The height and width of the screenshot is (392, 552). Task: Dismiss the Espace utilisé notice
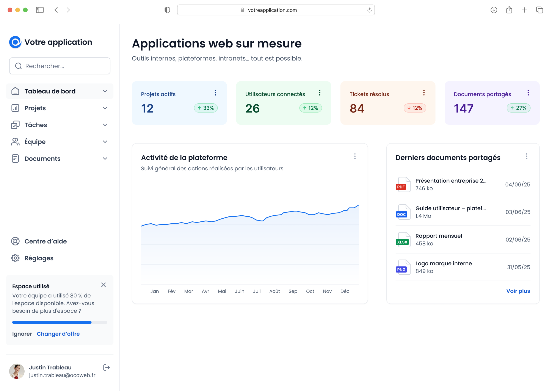(103, 285)
